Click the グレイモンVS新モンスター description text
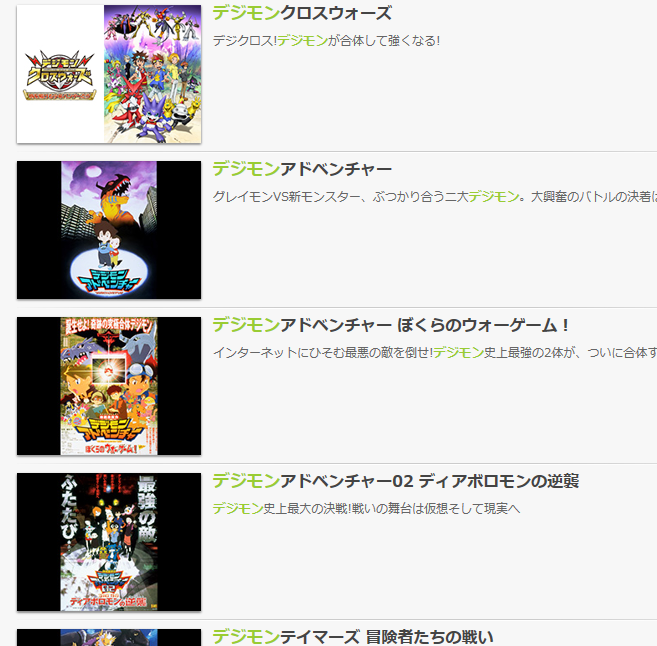The height and width of the screenshot is (646, 657). 435,196
